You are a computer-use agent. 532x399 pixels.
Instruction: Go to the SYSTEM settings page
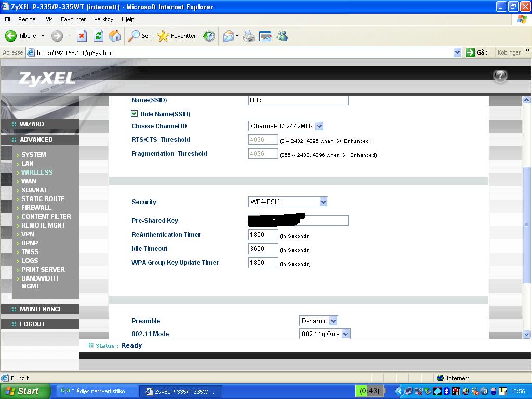[x=34, y=155]
